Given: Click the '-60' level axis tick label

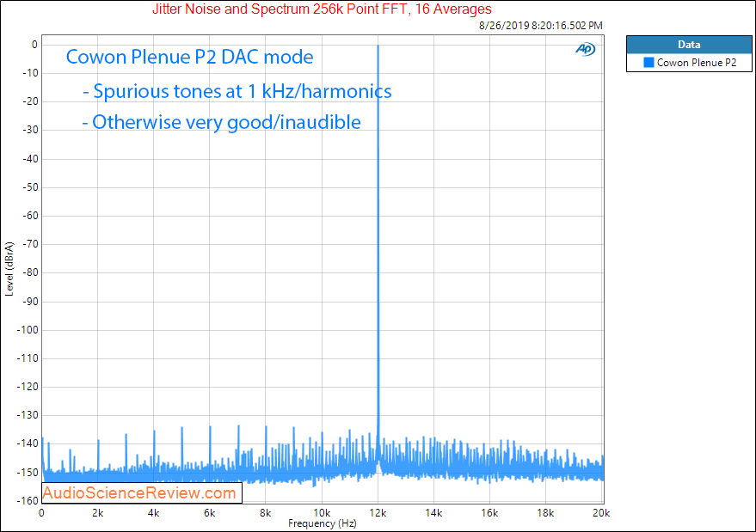Looking at the screenshot, I should (30, 216).
